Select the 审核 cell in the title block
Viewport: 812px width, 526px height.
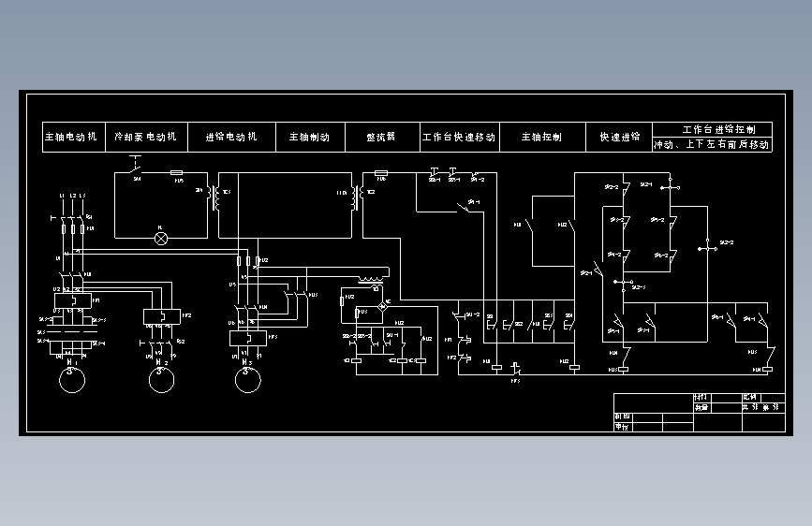click(622, 427)
